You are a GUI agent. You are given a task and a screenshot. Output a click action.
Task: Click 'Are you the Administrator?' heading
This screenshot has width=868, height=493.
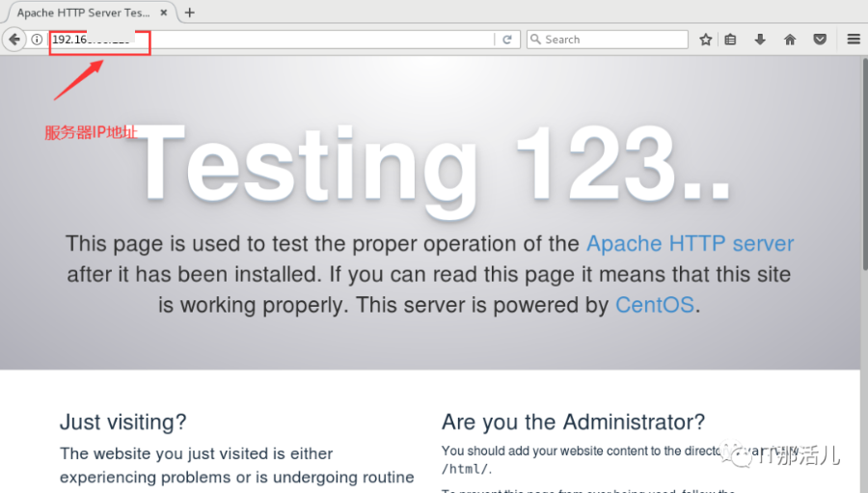pyautogui.click(x=573, y=422)
